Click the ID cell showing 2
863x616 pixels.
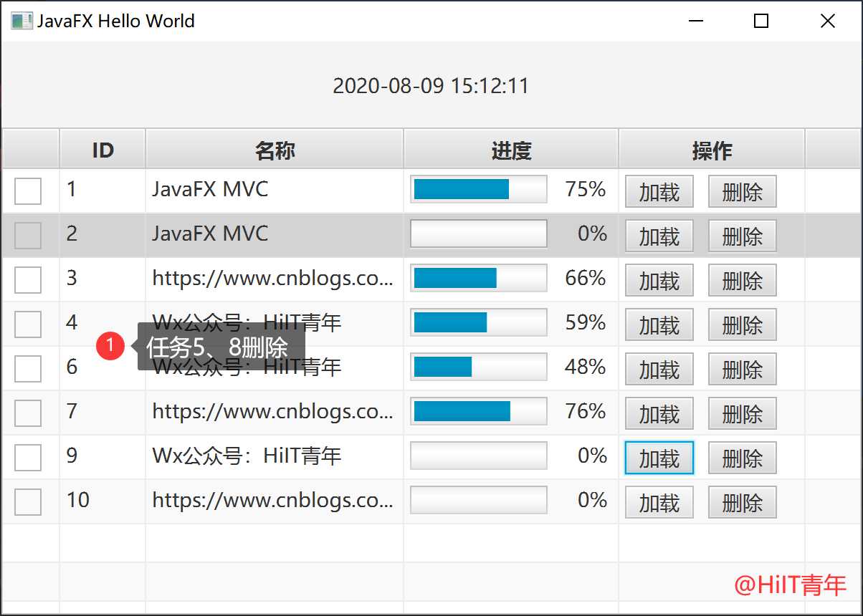[x=102, y=235]
